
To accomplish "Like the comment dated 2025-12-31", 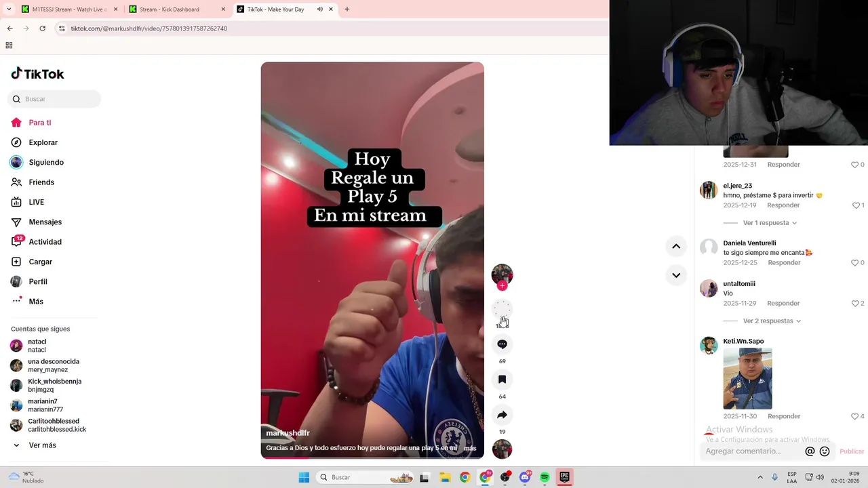I will (x=855, y=165).
